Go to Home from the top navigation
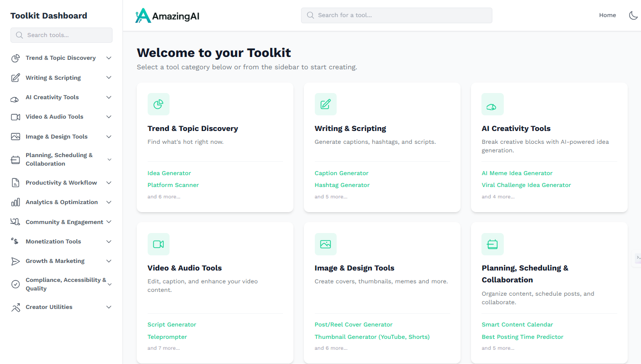This screenshot has width=641, height=364. coord(607,15)
